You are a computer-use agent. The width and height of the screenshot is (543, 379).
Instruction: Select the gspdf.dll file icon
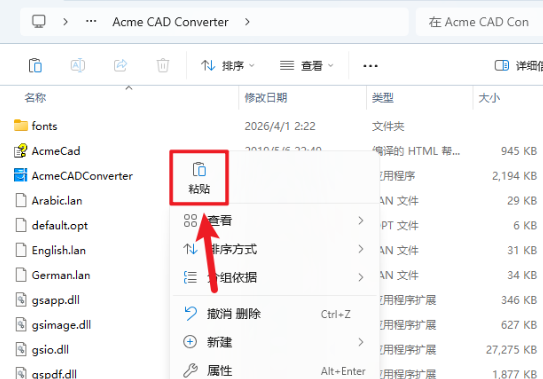point(21,373)
